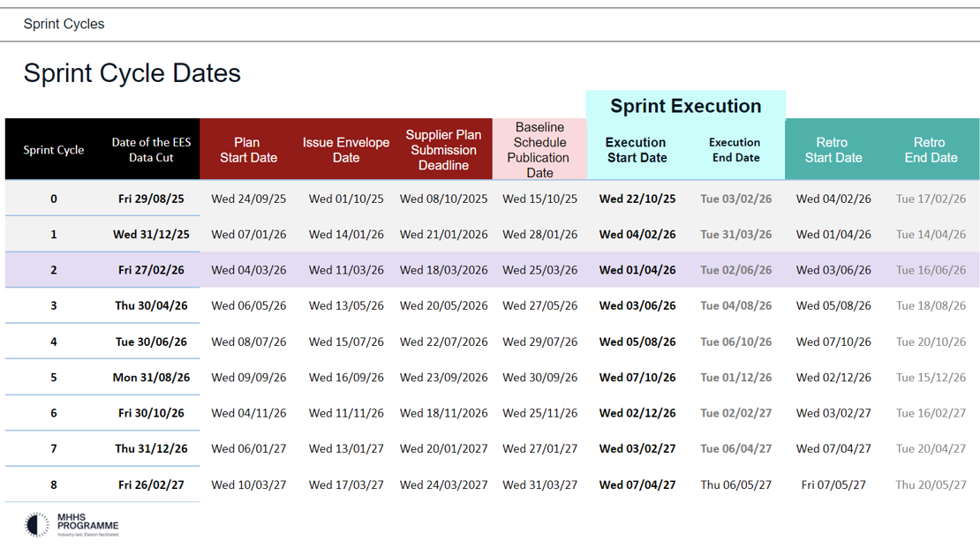The width and height of the screenshot is (980, 548).
Task: Select the 'Thu 20/05/27' retro end cell
Action: click(x=931, y=484)
